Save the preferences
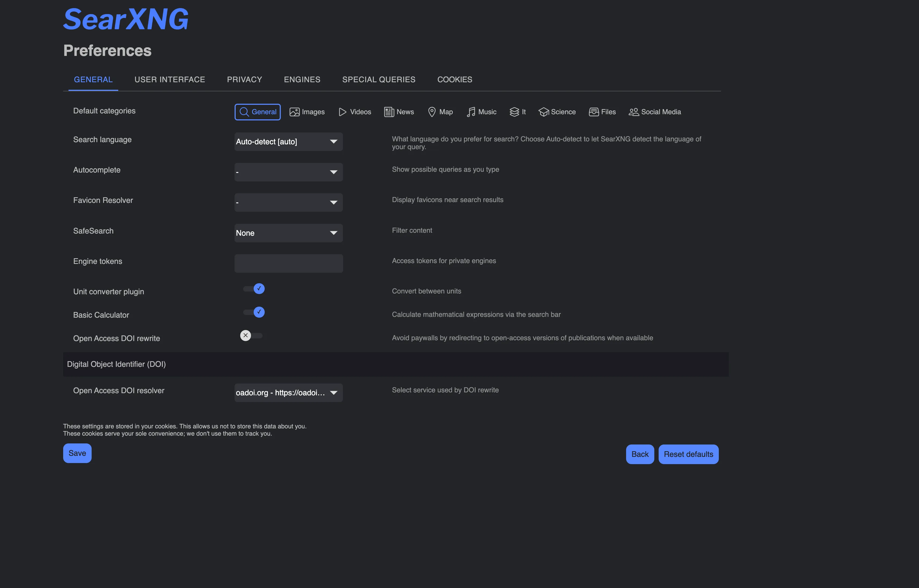 [77, 453]
